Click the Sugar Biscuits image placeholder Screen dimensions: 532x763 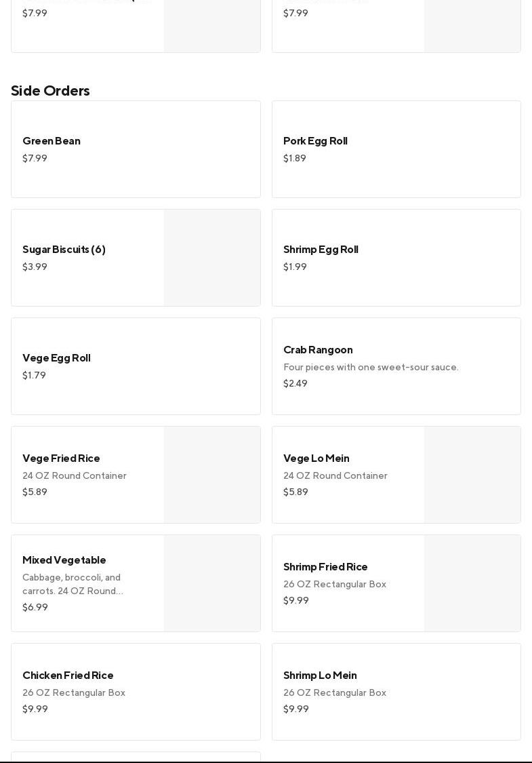(x=212, y=258)
